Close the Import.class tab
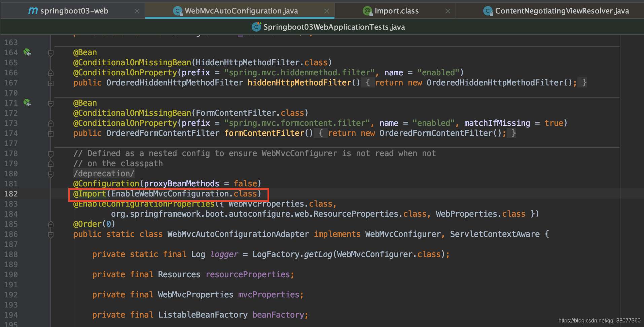 (x=448, y=11)
